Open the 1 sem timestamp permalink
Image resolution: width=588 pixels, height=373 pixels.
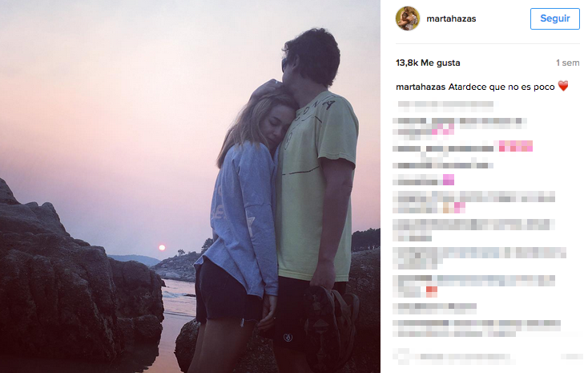(567, 63)
